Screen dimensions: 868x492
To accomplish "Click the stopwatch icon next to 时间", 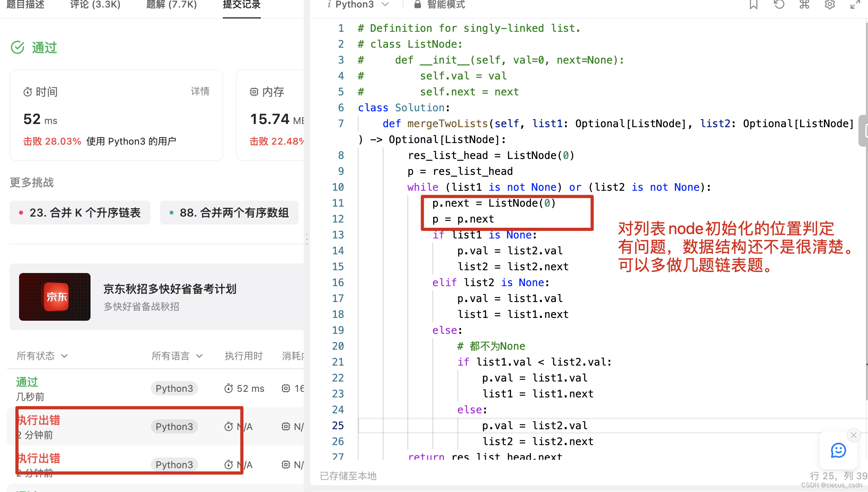I will pyautogui.click(x=28, y=92).
